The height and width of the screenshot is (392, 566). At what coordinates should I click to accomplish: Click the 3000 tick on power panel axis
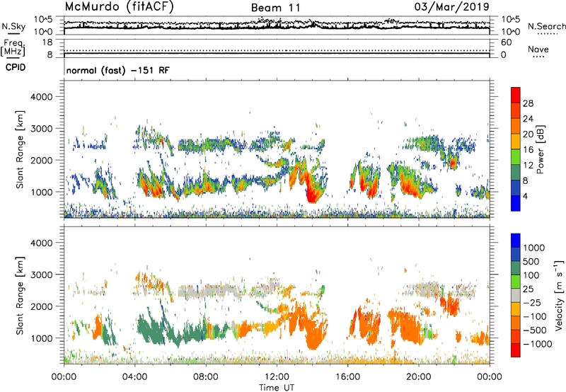[41, 129]
